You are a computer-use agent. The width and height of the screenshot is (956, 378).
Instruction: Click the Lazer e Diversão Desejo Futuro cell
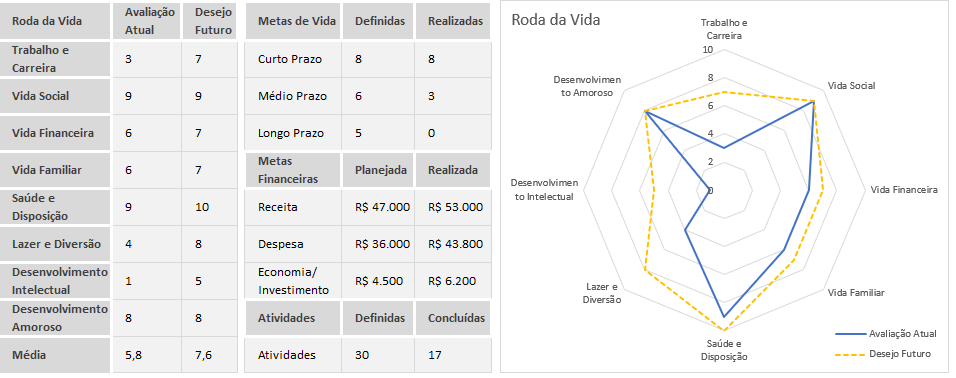[210, 244]
